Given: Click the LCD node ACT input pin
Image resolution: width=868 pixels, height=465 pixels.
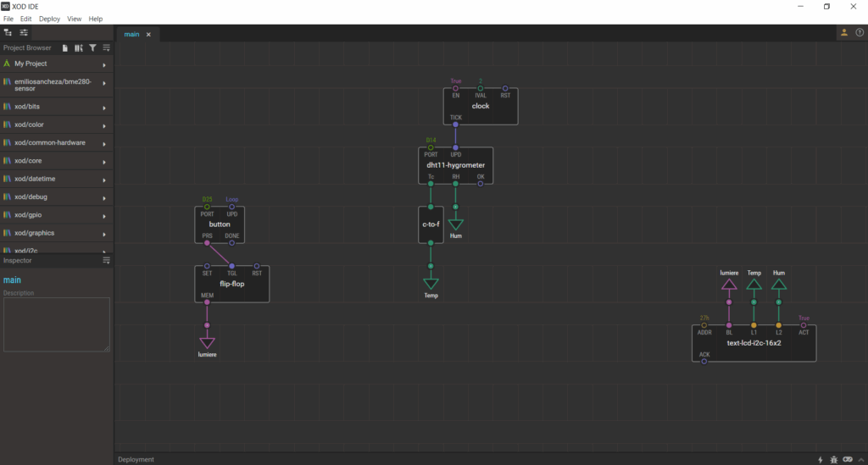Looking at the screenshot, I should (x=804, y=325).
